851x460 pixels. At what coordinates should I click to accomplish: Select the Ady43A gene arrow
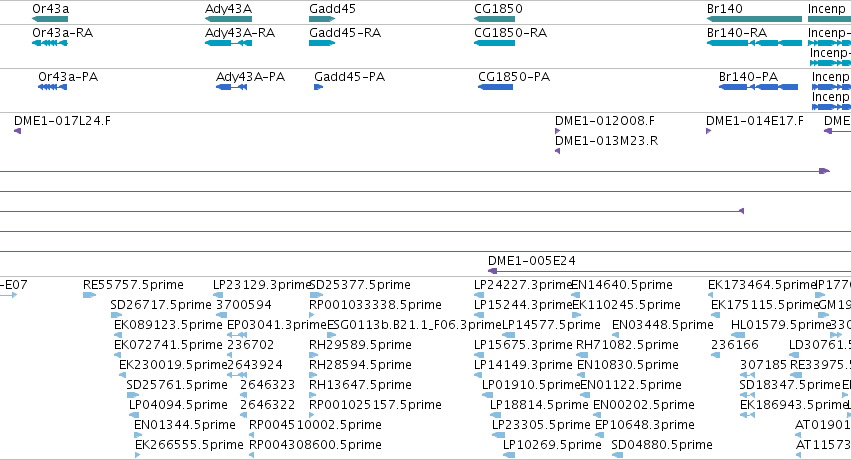click(x=228, y=19)
